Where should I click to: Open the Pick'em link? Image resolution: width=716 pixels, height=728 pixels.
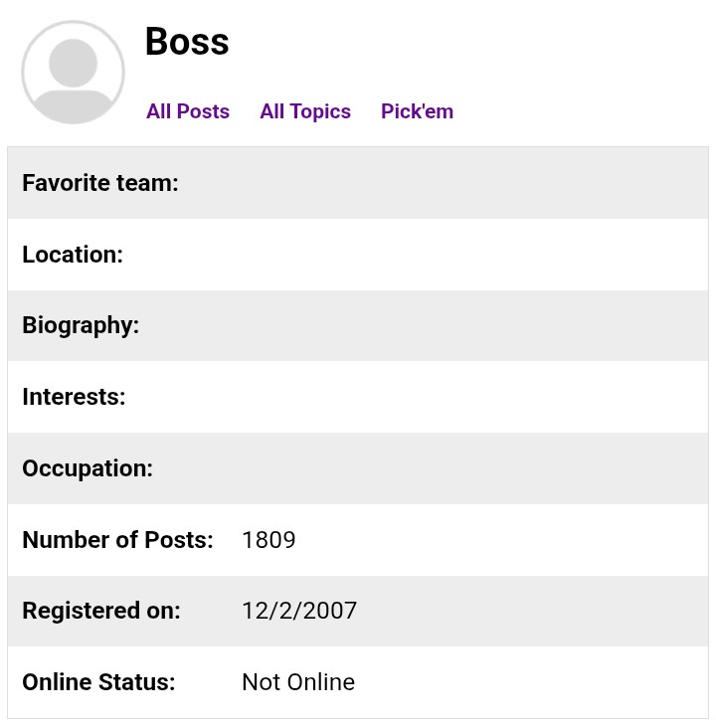point(417,111)
